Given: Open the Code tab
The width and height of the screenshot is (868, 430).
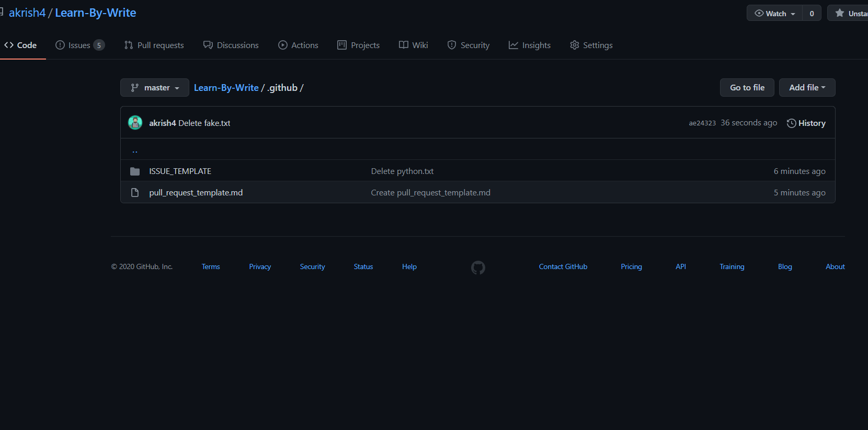Looking at the screenshot, I should click(20, 45).
